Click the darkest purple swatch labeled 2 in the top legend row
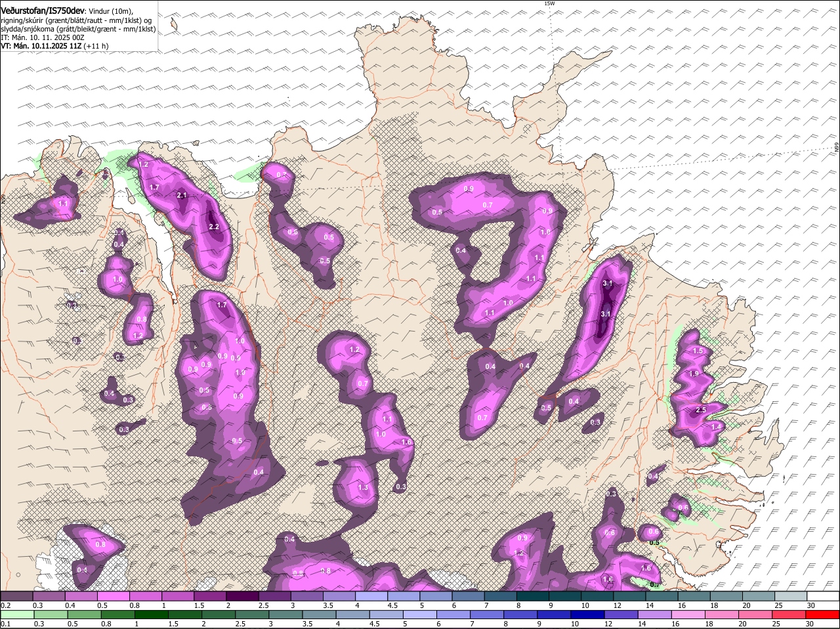Image resolution: width=840 pixels, height=629 pixels. point(243,596)
